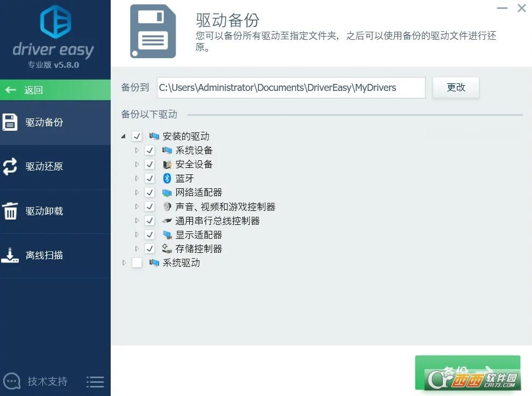
Task: Uncheck the 蓝牙 checkbox
Action: coord(149,178)
